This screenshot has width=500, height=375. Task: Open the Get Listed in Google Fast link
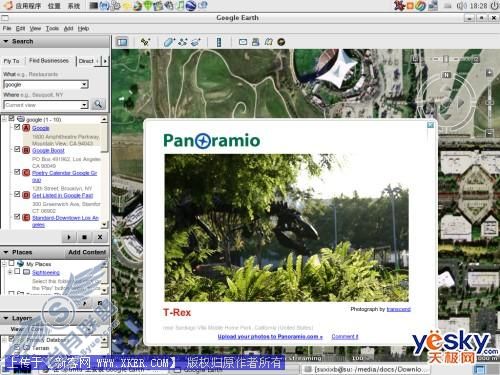coord(63,195)
